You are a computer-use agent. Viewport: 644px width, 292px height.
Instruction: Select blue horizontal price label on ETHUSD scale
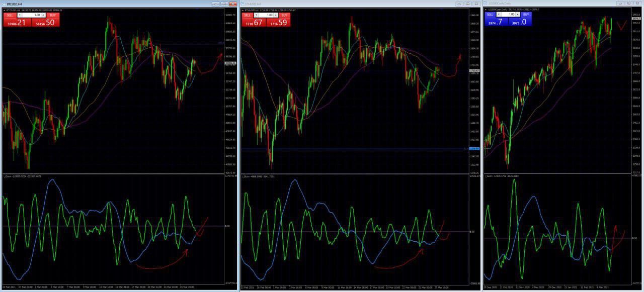[x=473, y=149]
